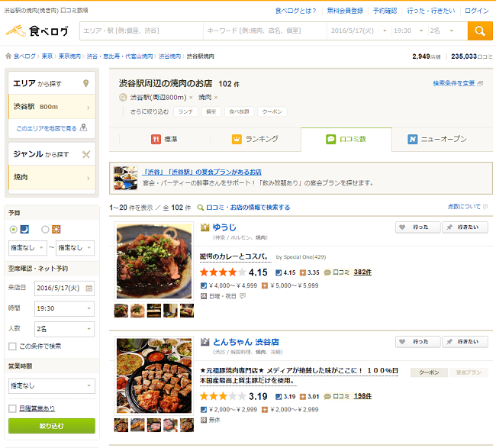Open the main とんちゃん grilled pork photo

[x=154, y=375]
